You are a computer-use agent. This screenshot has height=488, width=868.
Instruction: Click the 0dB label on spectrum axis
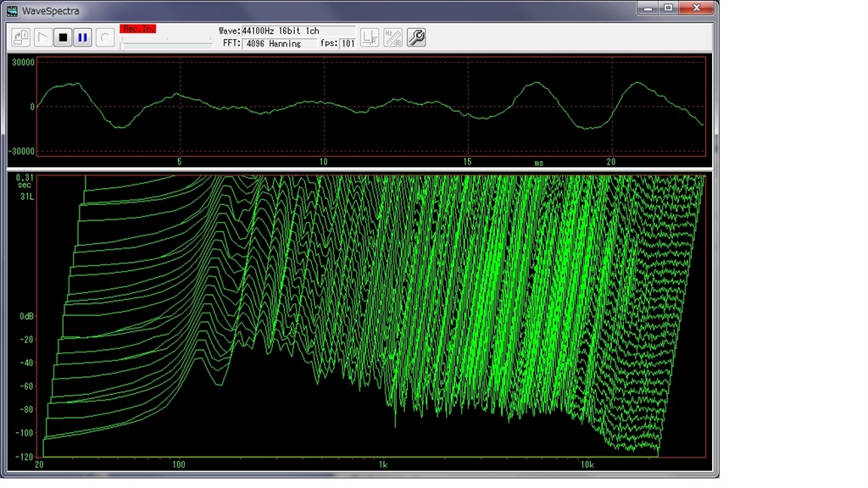click(25, 316)
